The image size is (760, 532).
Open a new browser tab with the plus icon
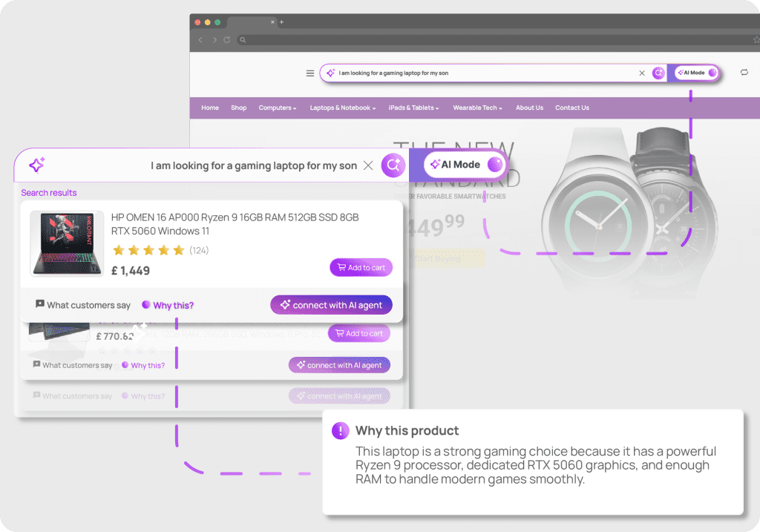282,22
